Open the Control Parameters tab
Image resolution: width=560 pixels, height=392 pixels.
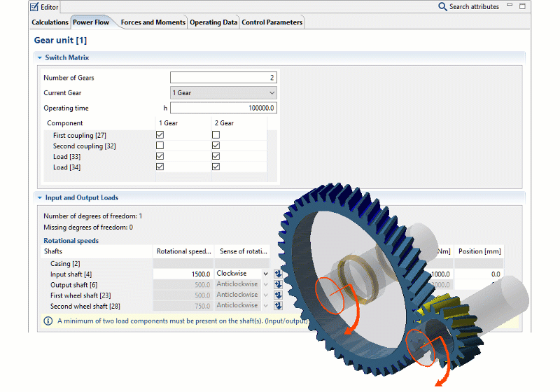(272, 22)
